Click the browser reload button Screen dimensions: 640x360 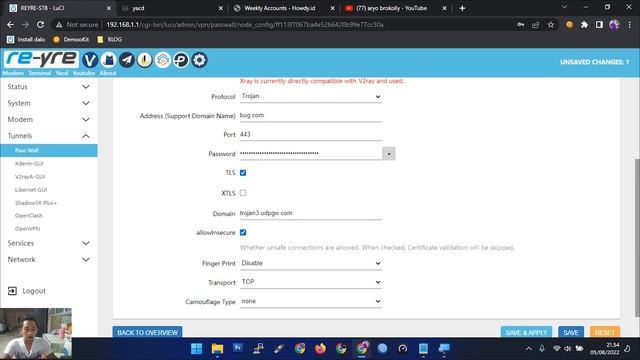click(x=40, y=24)
